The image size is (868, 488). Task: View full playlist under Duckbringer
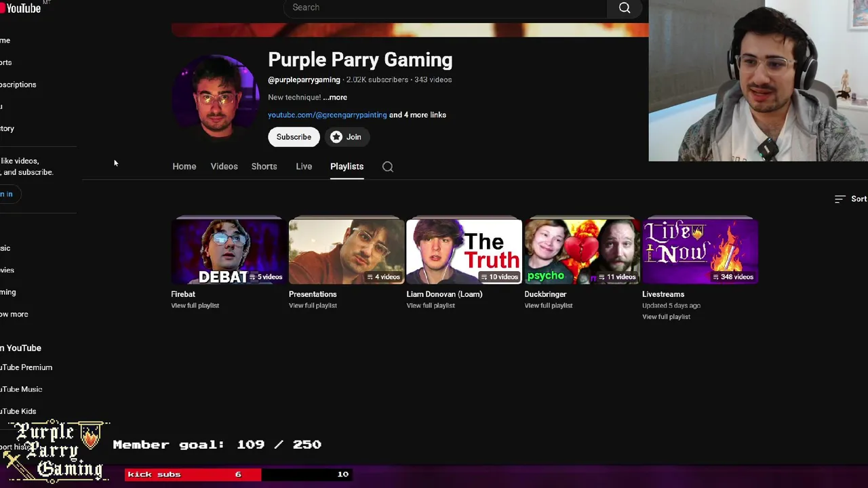(548, 306)
